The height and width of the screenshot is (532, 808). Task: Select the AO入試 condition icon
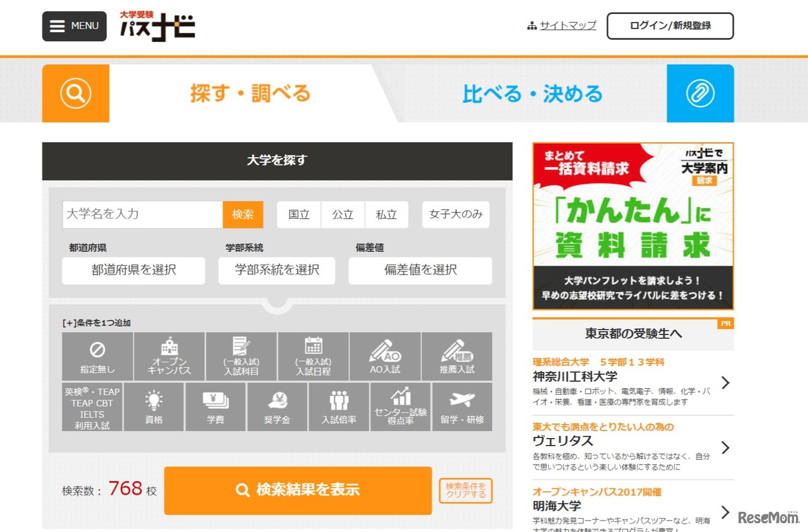(384, 357)
